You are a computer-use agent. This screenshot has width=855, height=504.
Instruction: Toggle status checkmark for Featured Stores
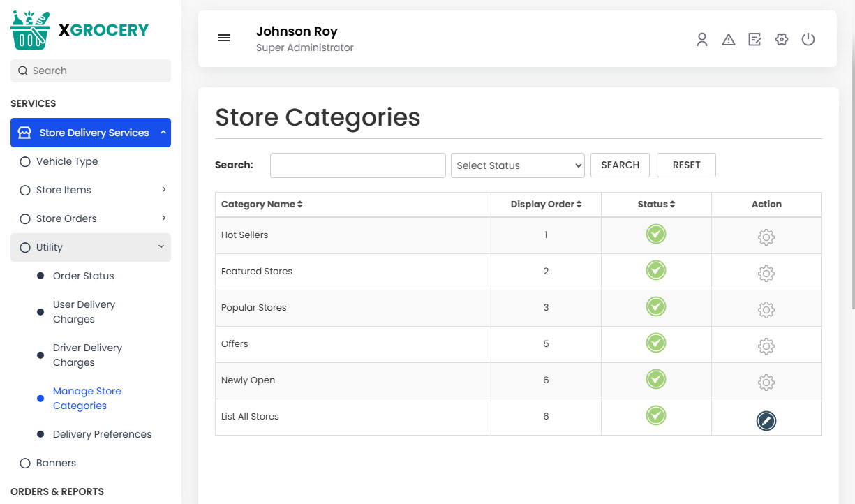[655, 270]
